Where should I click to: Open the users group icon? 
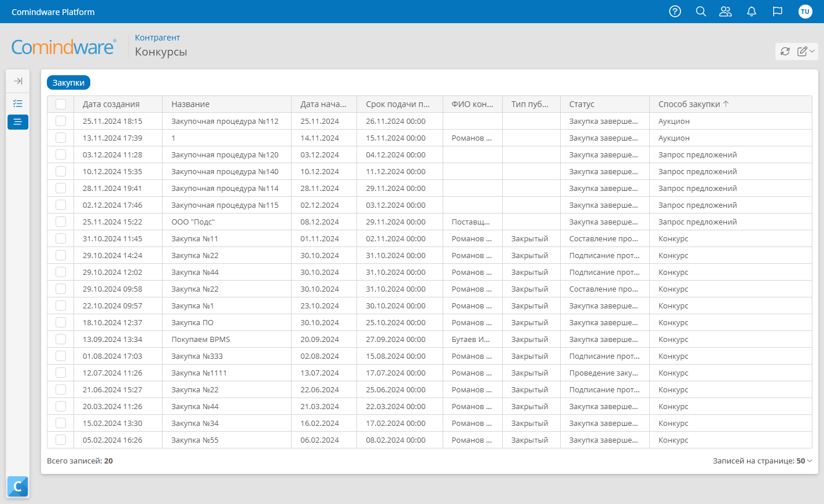(726, 12)
